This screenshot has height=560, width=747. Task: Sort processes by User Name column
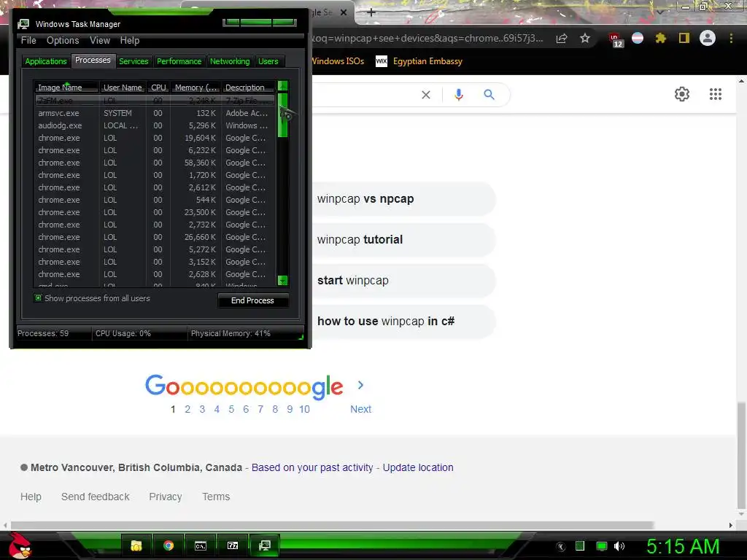coord(123,87)
